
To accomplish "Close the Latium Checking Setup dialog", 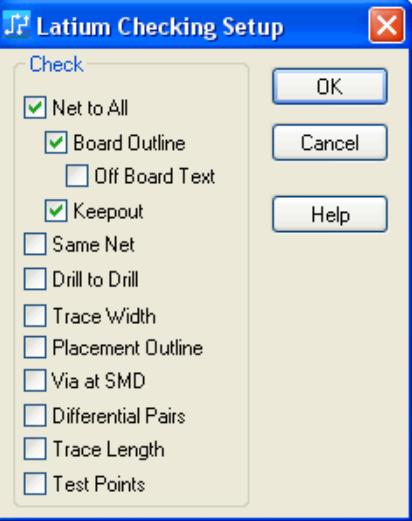I will (387, 26).
